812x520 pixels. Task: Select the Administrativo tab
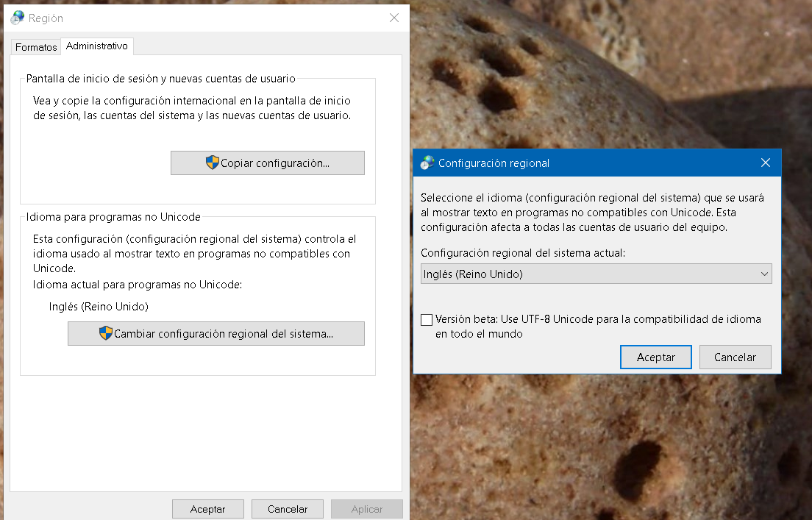point(97,46)
